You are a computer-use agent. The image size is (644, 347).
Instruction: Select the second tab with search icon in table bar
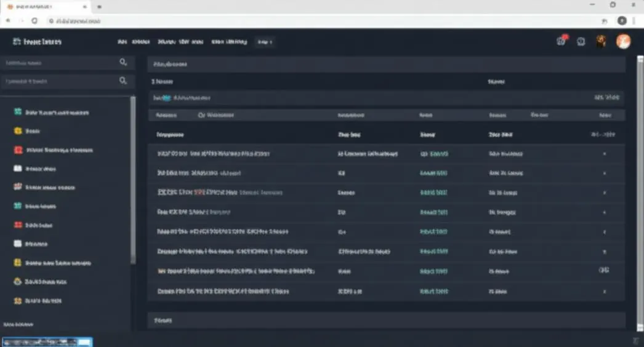click(216, 115)
